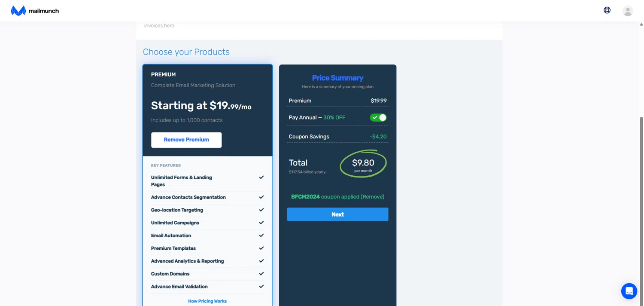Open the help lifebuoy icon
644x306 pixels.
click(x=607, y=10)
